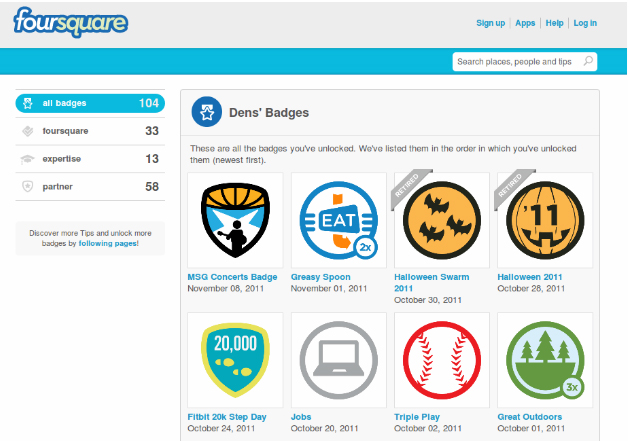The image size is (629, 441).
Task: Open the Great Outdoors title link
Action: click(530, 417)
